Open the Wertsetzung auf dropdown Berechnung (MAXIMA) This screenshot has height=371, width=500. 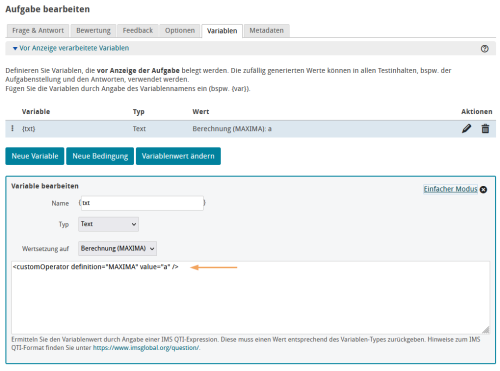tap(117, 248)
